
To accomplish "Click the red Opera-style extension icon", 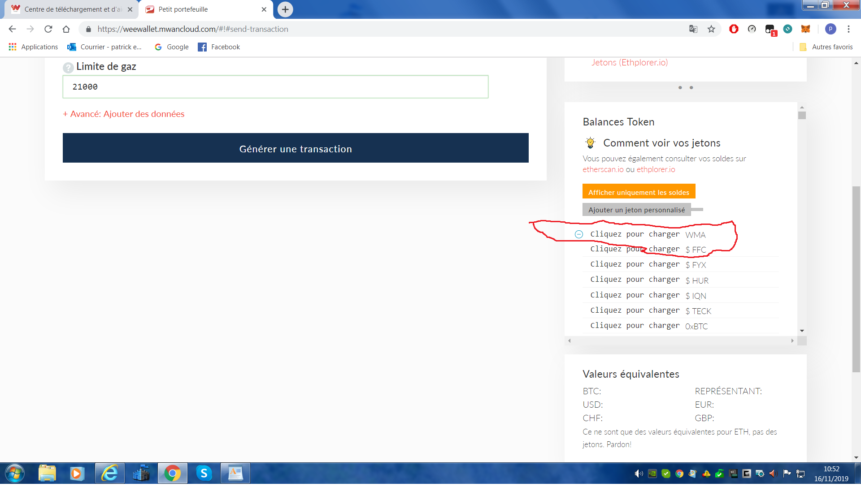I will [734, 29].
